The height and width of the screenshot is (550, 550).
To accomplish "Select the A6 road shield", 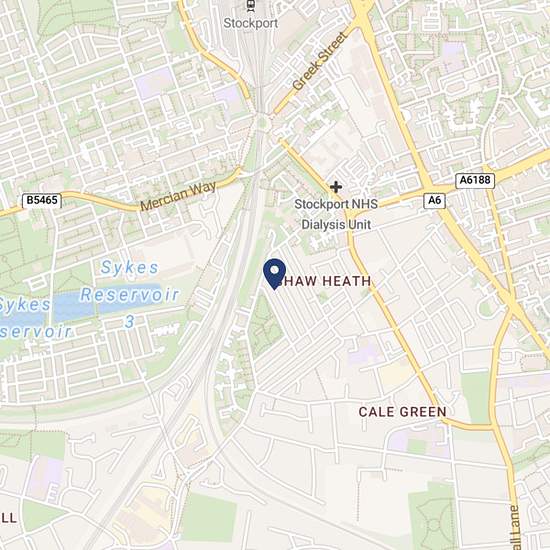I will point(434,201).
